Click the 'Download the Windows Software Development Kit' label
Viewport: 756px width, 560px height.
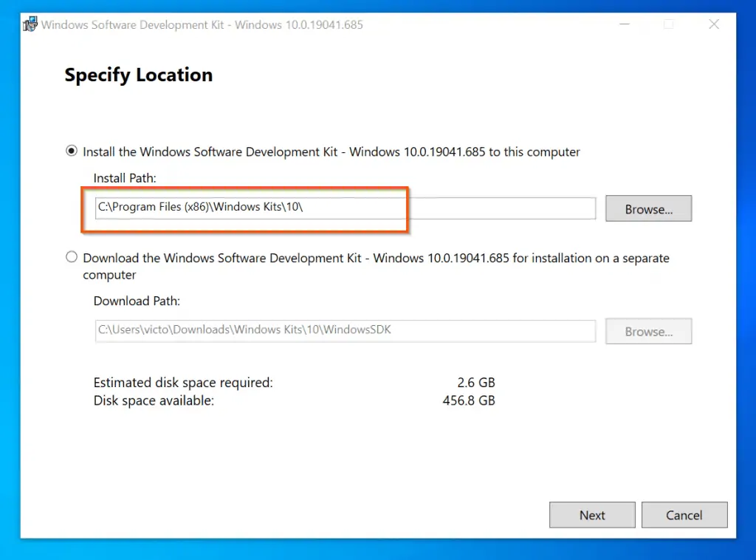pyautogui.click(x=376, y=259)
